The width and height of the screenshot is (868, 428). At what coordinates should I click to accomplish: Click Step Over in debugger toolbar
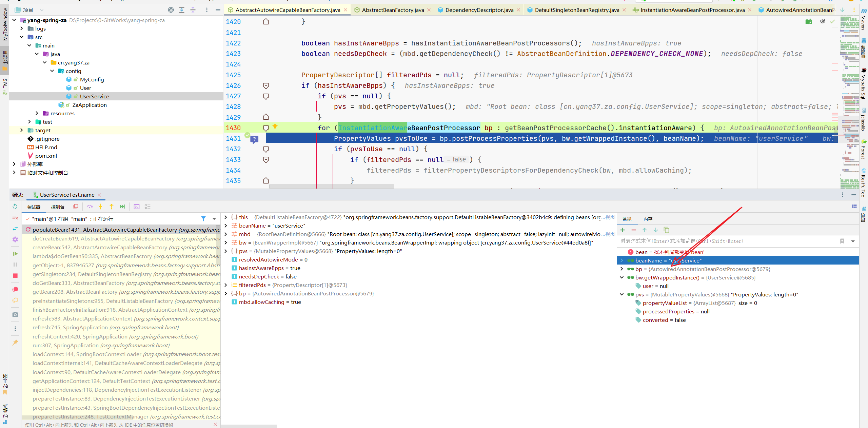tap(90, 207)
